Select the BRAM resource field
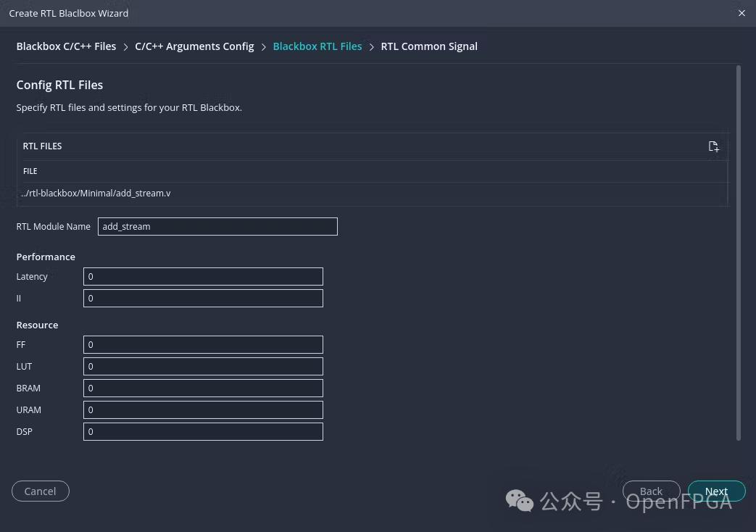 click(x=203, y=388)
